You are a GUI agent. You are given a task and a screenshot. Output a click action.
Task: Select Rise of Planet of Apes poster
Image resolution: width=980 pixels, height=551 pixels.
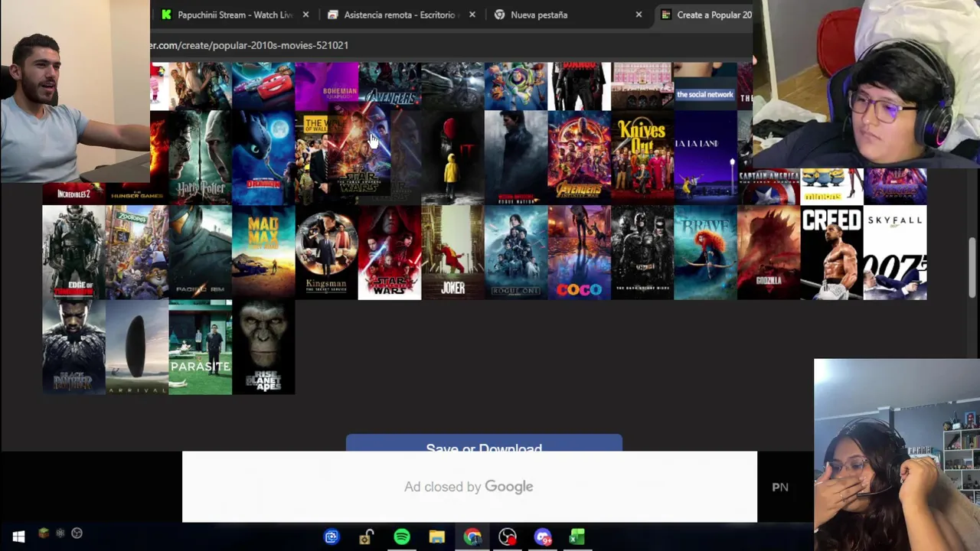(x=263, y=347)
